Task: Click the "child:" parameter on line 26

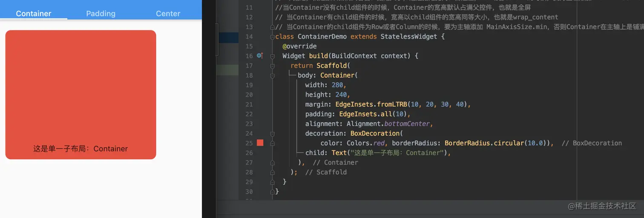Action: point(316,152)
